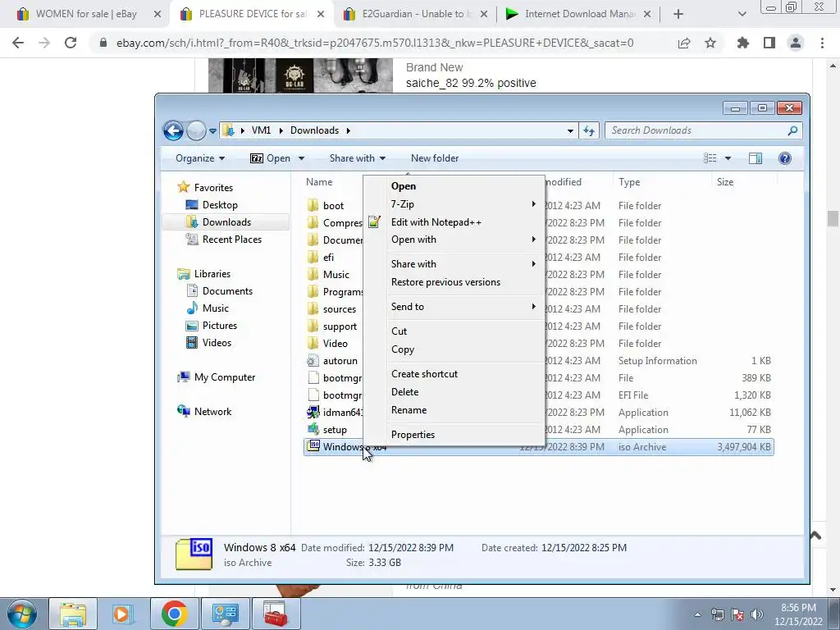Image resolution: width=840 pixels, height=630 pixels.
Task: Open a new Chrome tab
Action: pos(678,15)
